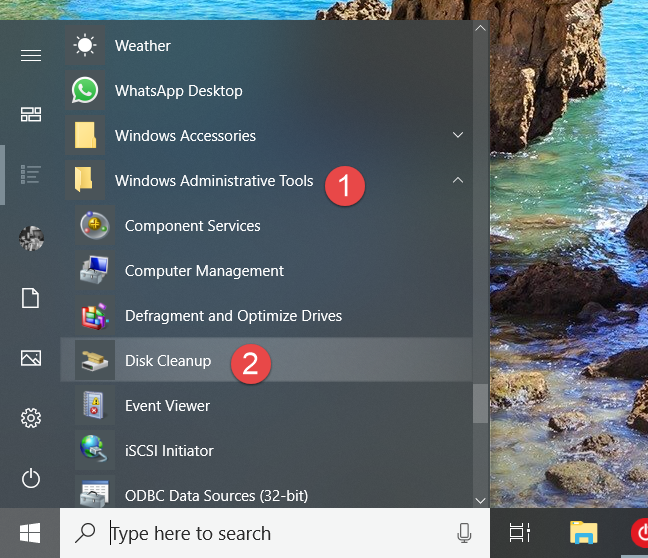This screenshot has width=648, height=558.
Task: Select the Event Viewer entry text
Action: [x=167, y=406]
